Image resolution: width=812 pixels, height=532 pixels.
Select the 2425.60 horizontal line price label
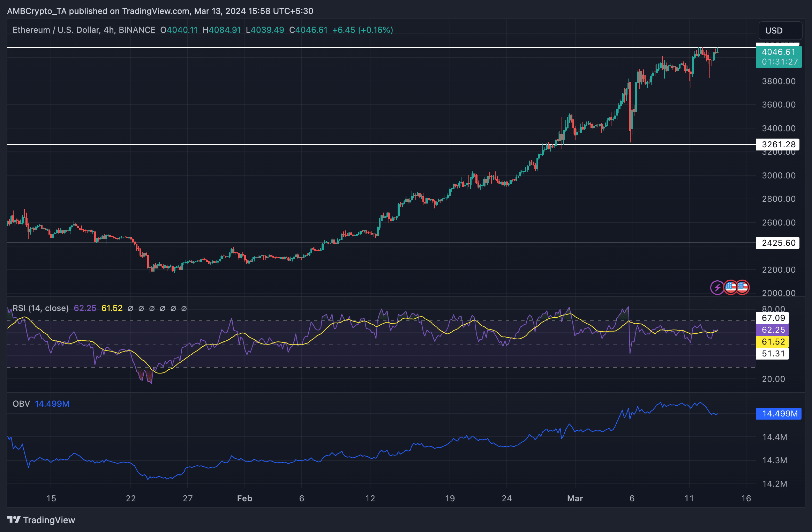(777, 243)
